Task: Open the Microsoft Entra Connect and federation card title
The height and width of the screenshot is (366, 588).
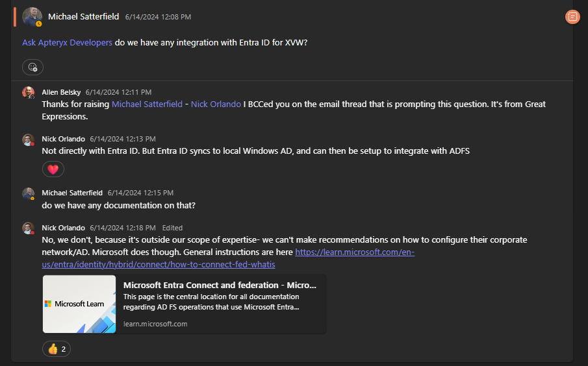Action: (x=220, y=286)
